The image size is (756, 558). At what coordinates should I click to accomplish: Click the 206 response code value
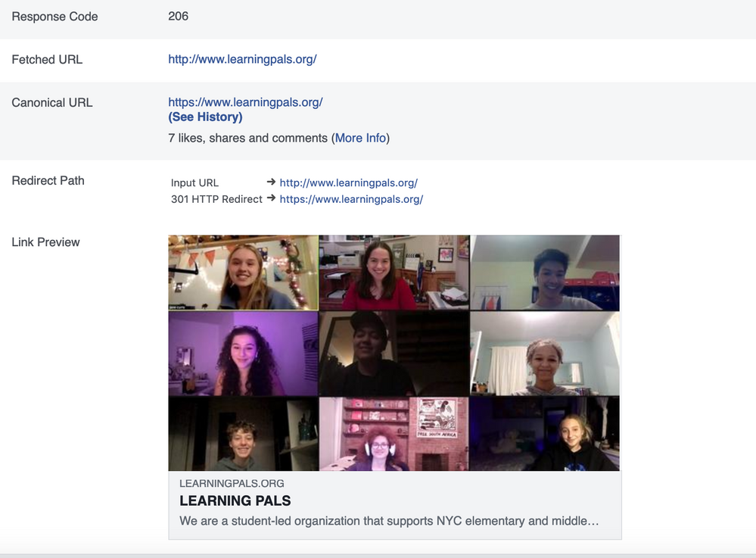click(178, 16)
